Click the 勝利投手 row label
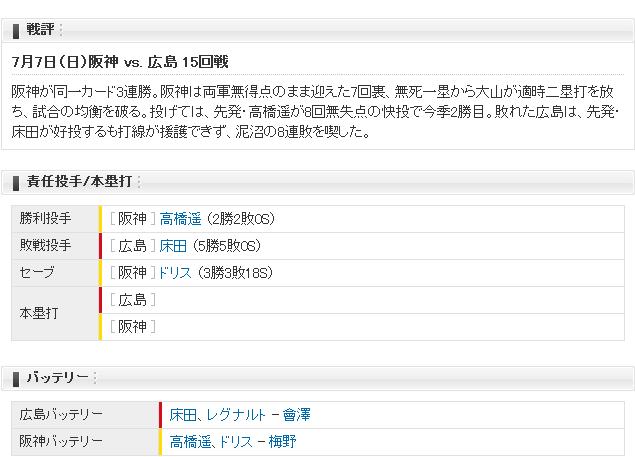The height and width of the screenshot is (457, 635). pyautogui.click(x=45, y=219)
